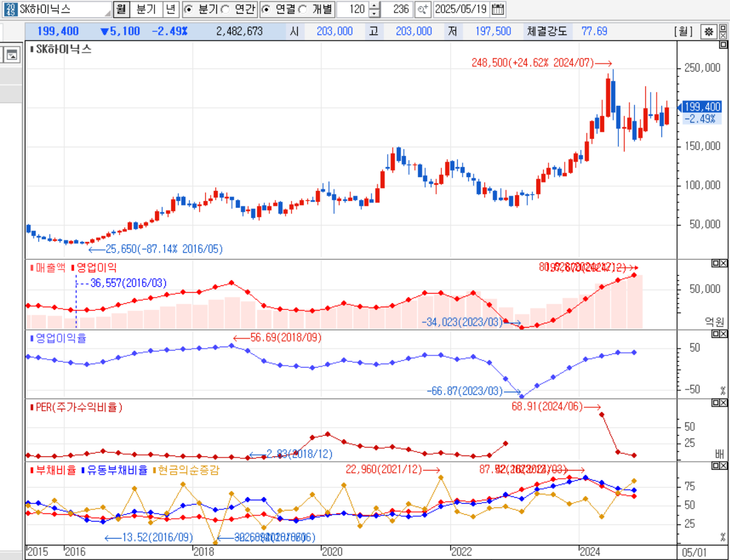Maximize the PER(주가수익비율) pane
This screenshot has height=560, width=730.
click(715, 403)
